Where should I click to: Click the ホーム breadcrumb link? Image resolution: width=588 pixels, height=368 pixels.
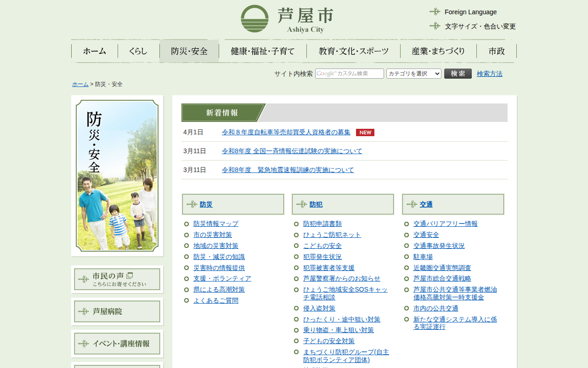[x=80, y=84]
